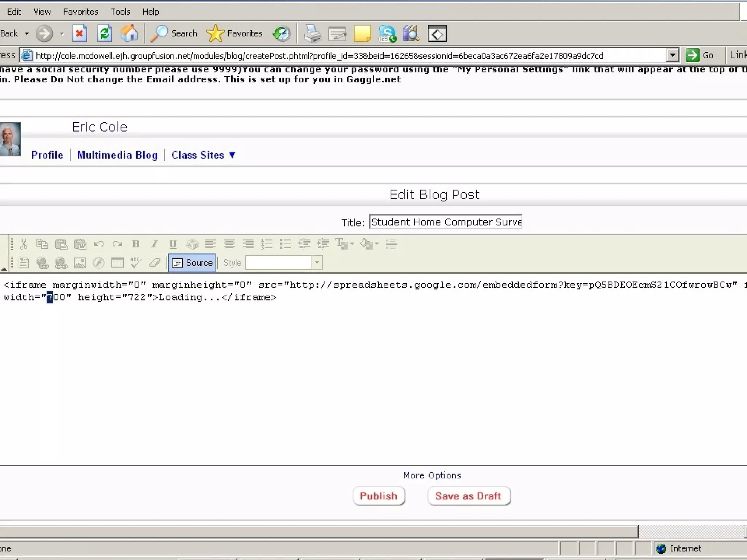Toggle Underline formatting
Viewport: 747px width, 560px height.
tap(173, 244)
